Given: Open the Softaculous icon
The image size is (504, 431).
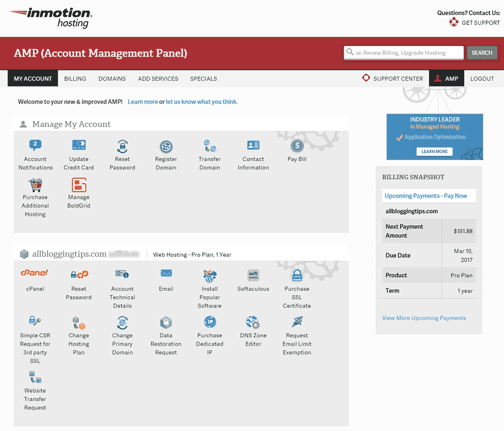Looking at the screenshot, I should (253, 275).
